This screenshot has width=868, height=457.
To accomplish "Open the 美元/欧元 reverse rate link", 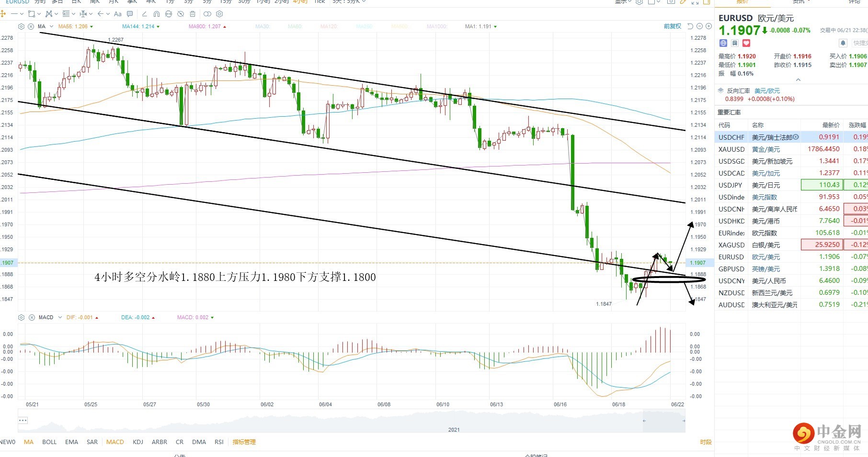I will [767, 91].
